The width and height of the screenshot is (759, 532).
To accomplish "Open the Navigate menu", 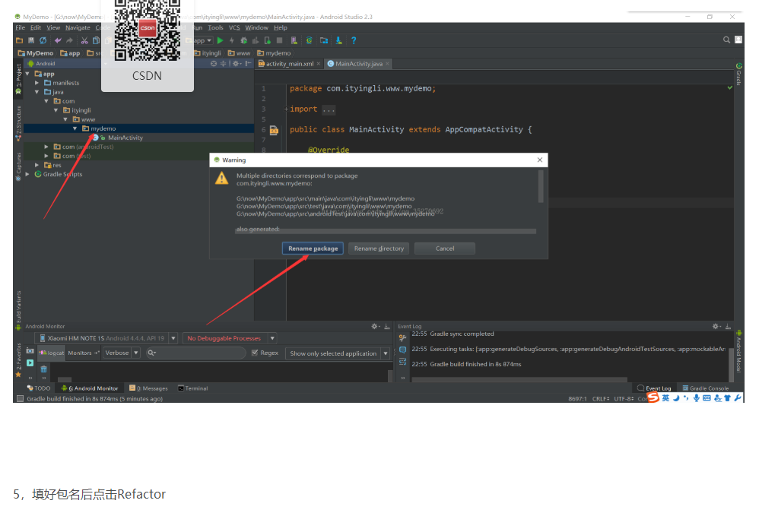I will [78, 27].
